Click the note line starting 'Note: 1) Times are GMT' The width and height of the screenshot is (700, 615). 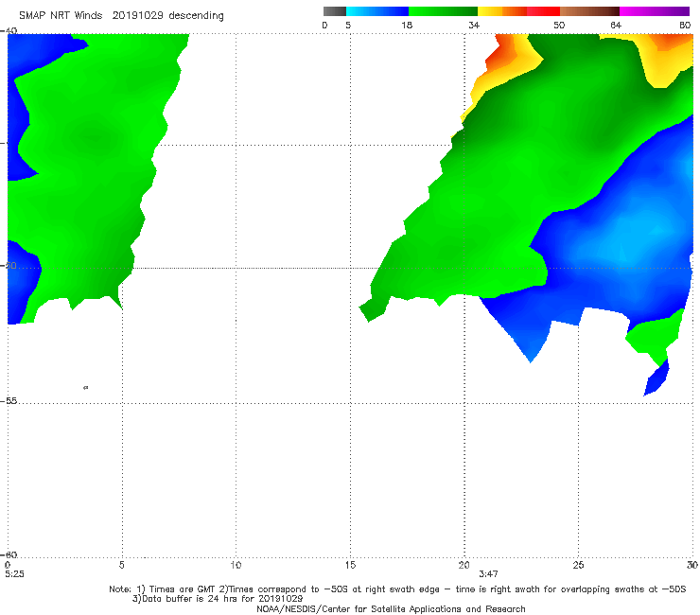click(397, 589)
